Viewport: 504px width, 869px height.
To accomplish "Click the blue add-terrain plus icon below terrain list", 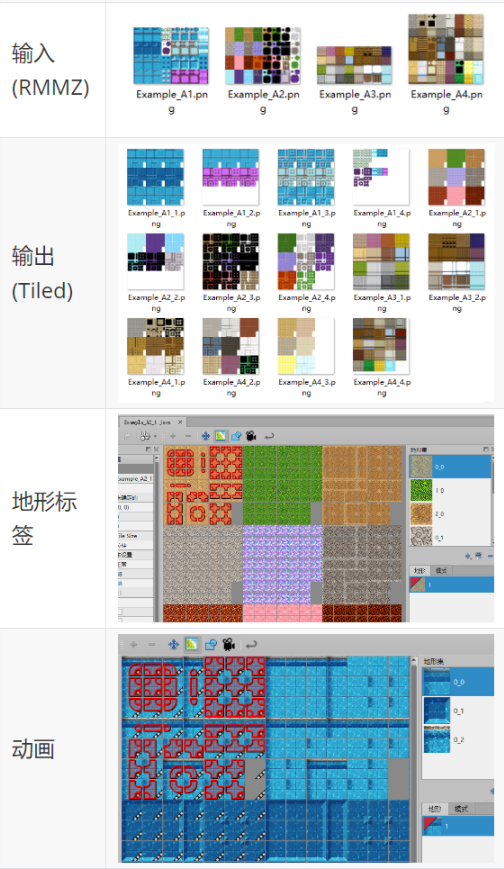I will (x=468, y=555).
